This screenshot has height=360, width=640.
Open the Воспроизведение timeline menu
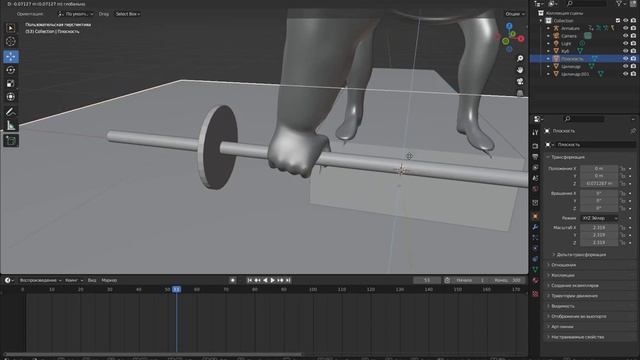[x=40, y=280]
